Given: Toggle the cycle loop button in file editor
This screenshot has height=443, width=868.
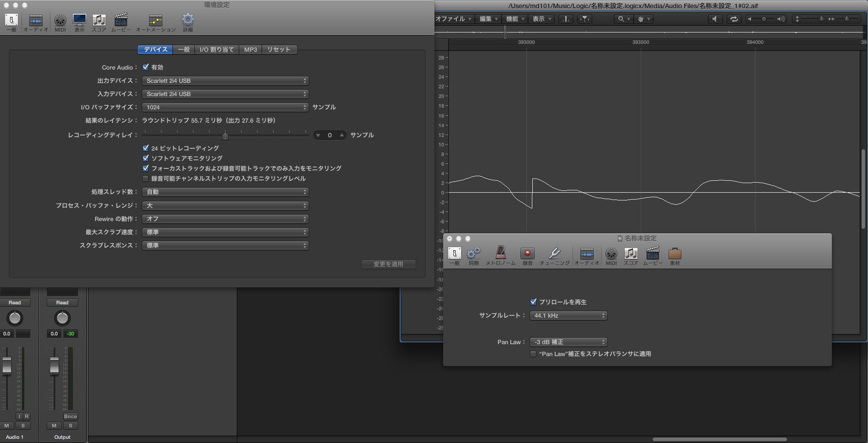Looking at the screenshot, I should click(x=734, y=19).
